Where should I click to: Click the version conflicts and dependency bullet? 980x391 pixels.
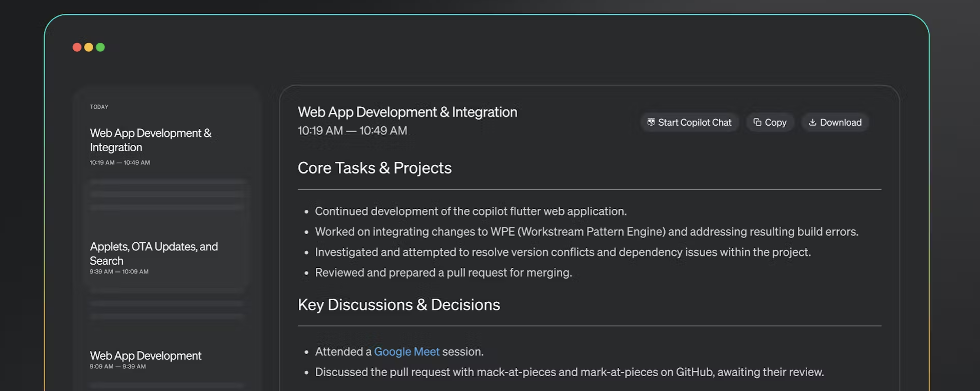(562, 252)
